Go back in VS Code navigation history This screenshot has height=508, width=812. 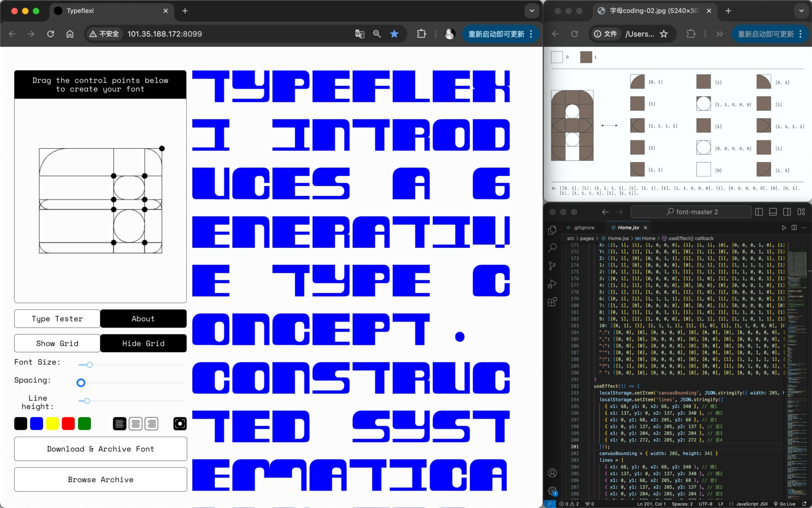pyautogui.click(x=605, y=212)
